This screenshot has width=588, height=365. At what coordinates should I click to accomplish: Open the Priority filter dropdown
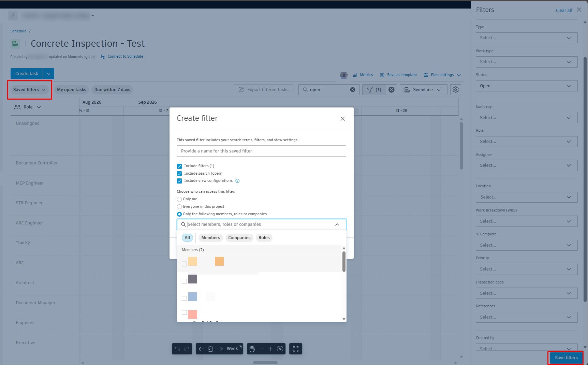[526, 269]
